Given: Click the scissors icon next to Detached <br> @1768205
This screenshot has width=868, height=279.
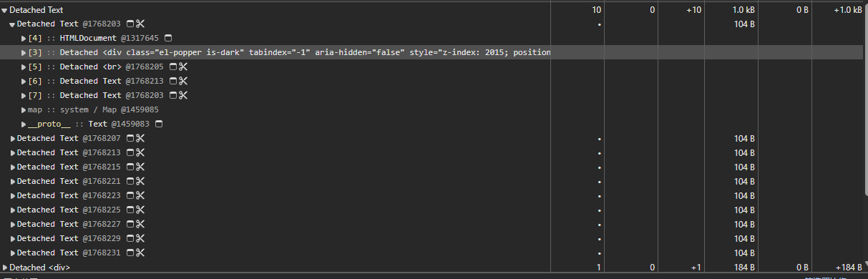Looking at the screenshot, I should [x=183, y=67].
